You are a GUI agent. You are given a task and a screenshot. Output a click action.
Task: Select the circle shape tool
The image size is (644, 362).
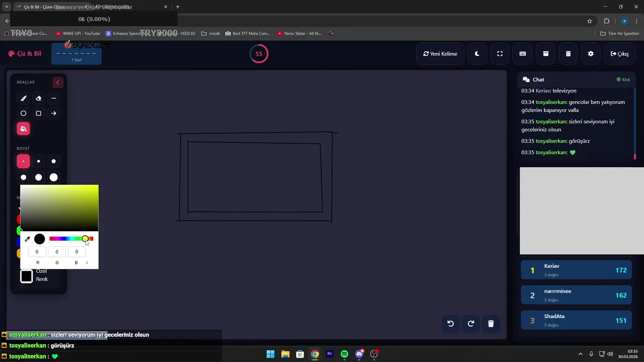[x=23, y=114]
